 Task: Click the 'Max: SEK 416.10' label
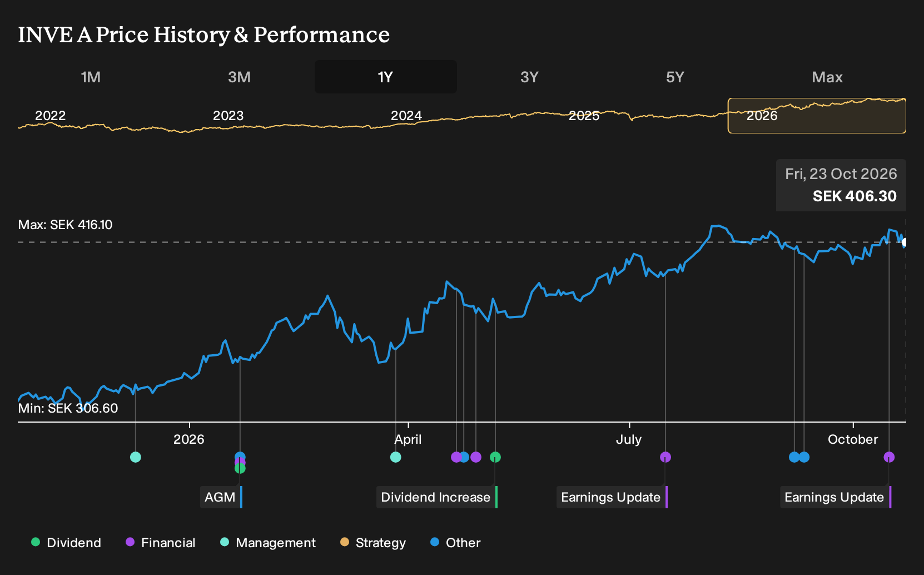point(65,225)
